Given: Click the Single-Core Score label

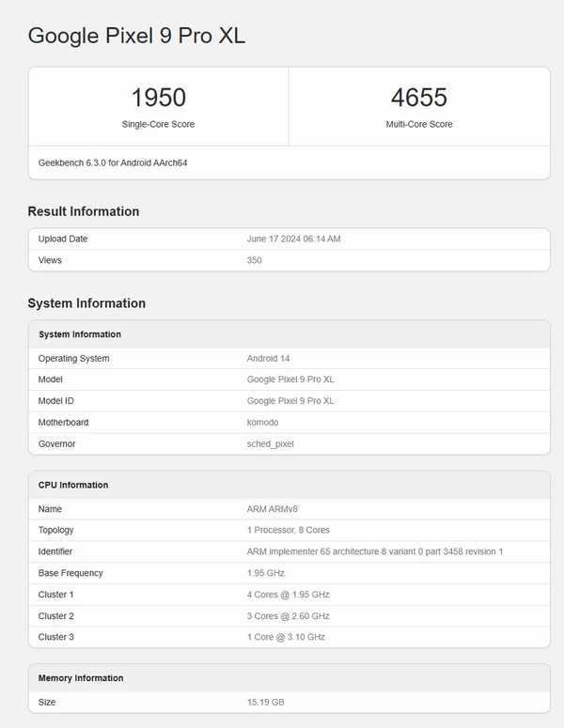Looking at the screenshot, I should 159,124.
